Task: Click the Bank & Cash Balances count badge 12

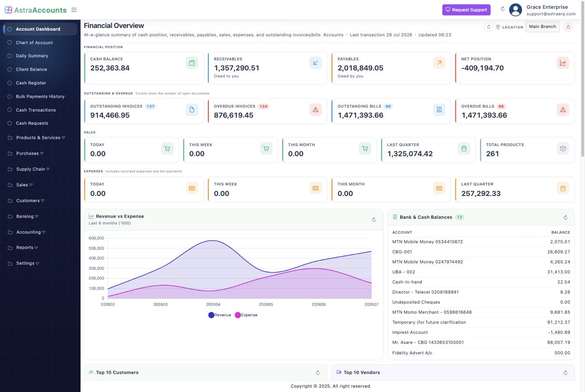Action: coord(459,217)
